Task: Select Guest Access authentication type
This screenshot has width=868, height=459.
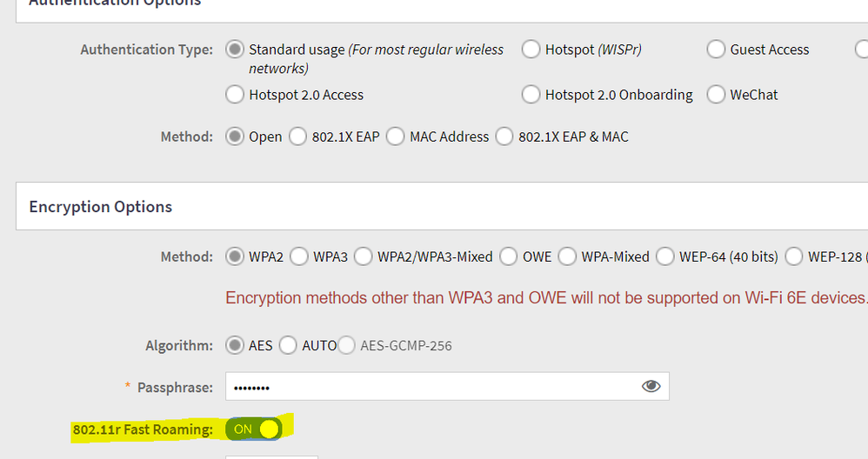Action: [x=716, y=50]
